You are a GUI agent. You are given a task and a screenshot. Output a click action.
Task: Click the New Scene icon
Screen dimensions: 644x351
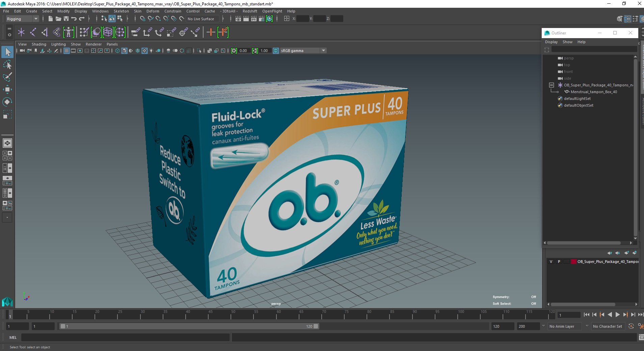pyautogui.click(x=50, y=19)
